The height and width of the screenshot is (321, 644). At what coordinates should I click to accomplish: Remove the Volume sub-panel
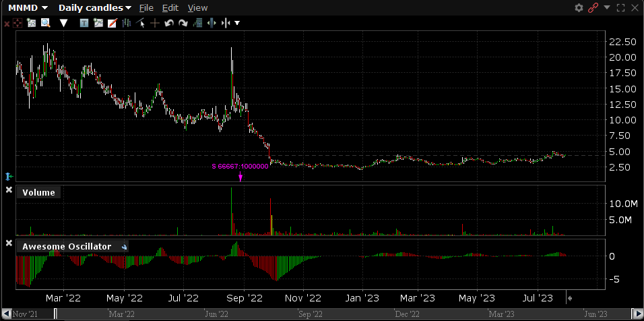[9, 191]
